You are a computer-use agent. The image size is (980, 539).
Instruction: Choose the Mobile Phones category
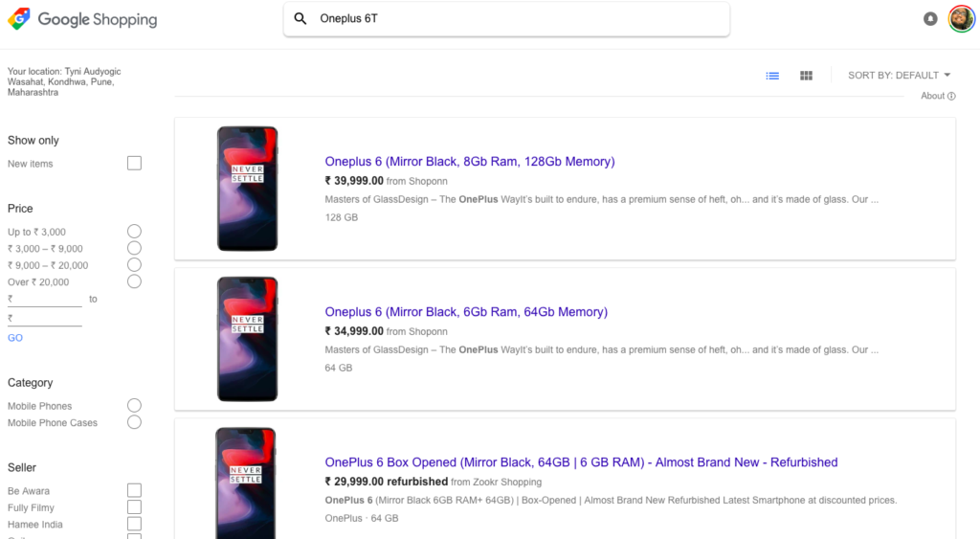(x=134, y=406)
